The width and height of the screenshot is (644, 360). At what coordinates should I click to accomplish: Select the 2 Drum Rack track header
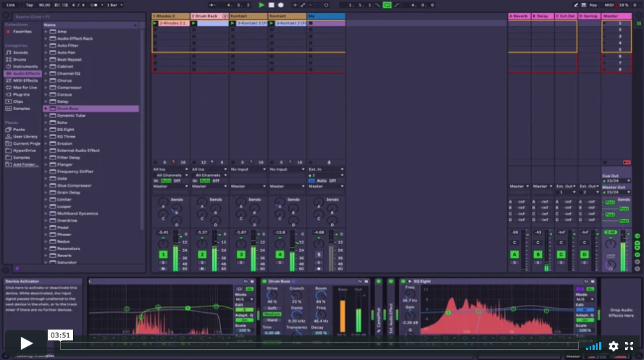pyautogui.click(x=209, y=16)
